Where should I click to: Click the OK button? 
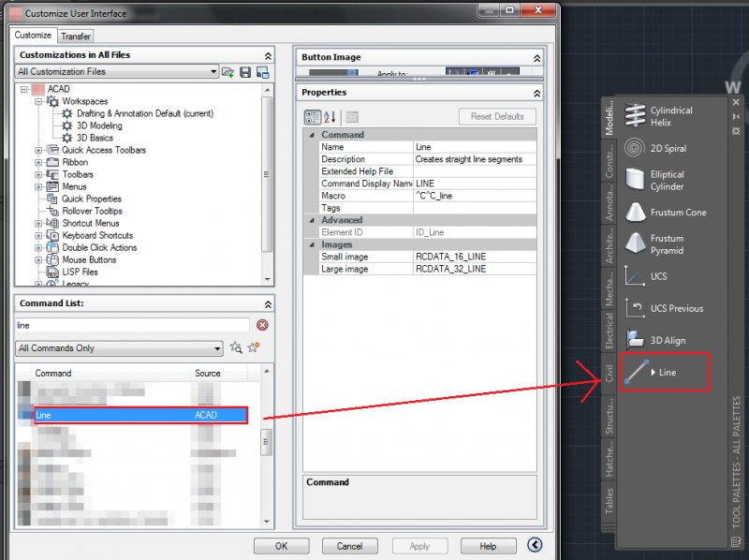pyautogui.click(x=282, y=546)
